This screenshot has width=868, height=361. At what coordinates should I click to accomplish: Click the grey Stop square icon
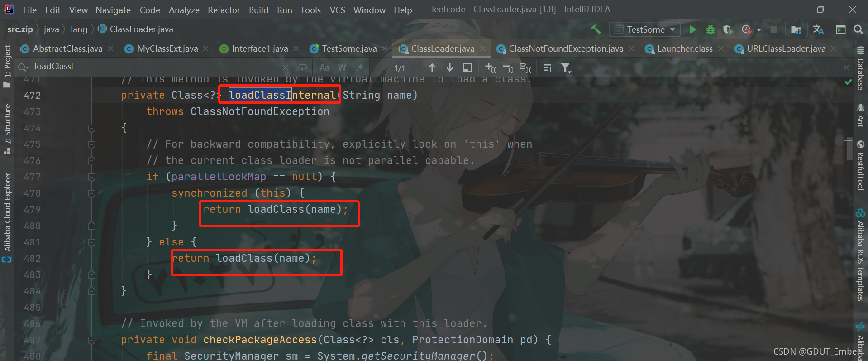click(x=774, y=29)
